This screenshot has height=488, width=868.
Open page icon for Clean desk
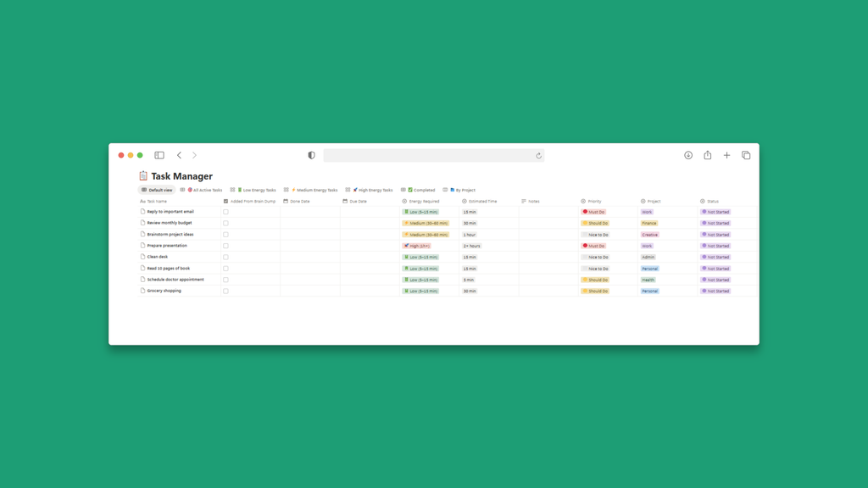click(142, 257)
